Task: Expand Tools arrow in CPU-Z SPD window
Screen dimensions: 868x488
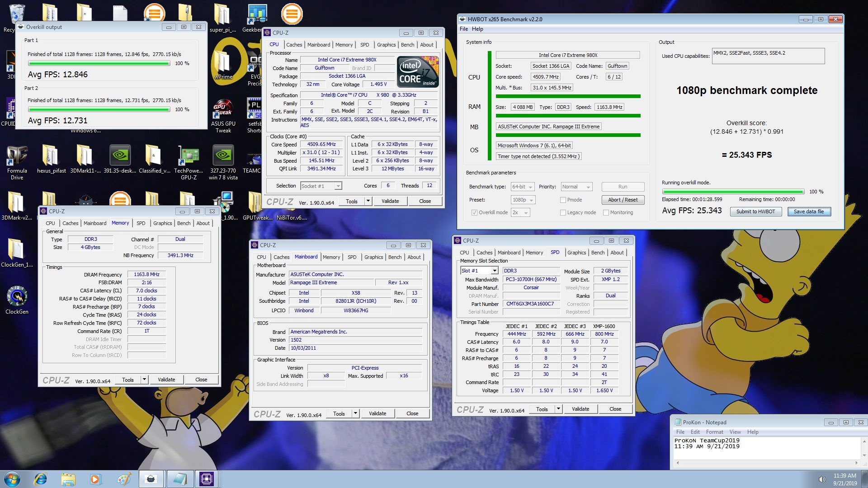Action: pyautogui.click(x=559, y=409)
